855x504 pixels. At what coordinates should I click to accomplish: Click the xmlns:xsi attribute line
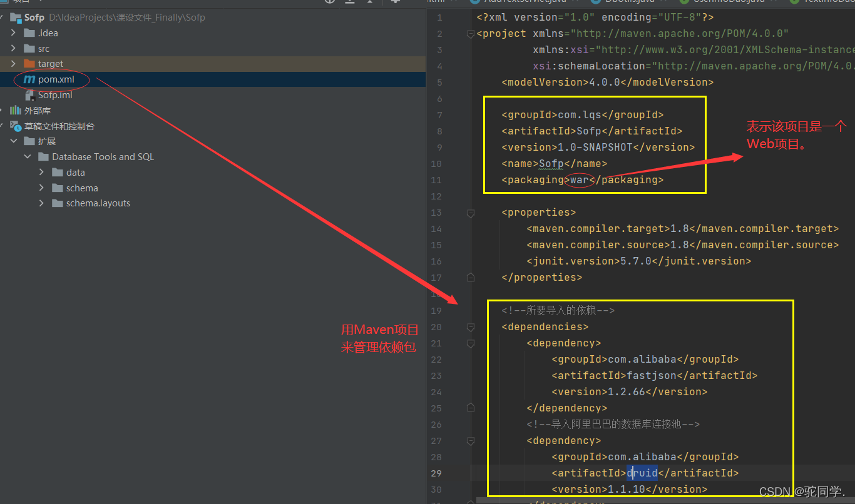coord(694,49)
